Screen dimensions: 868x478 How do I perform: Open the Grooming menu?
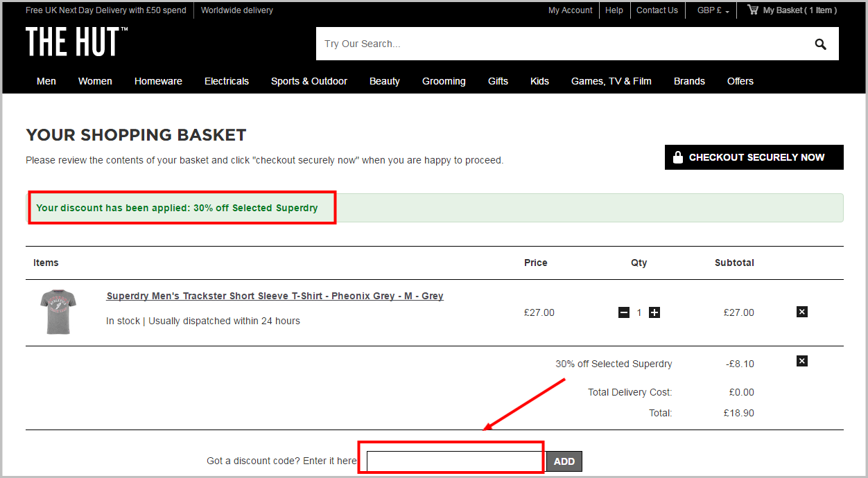click(x=444, y=81)
